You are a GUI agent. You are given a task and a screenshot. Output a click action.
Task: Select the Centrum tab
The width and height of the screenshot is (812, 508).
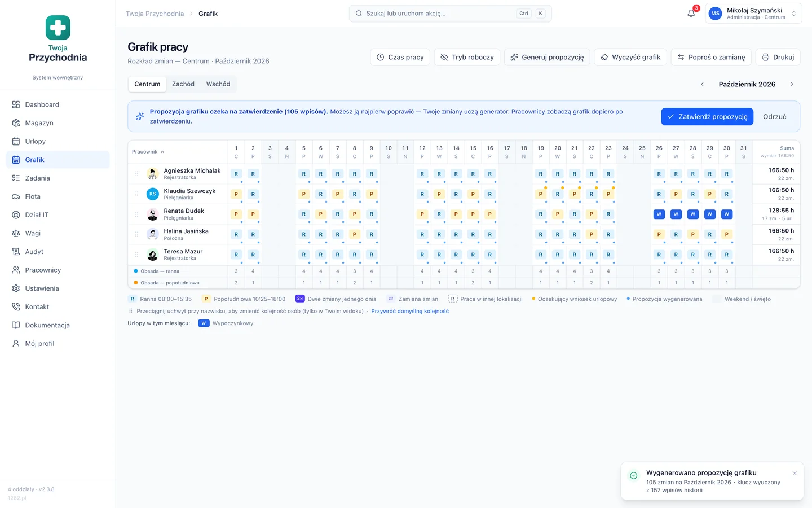[x=147, y=84]
